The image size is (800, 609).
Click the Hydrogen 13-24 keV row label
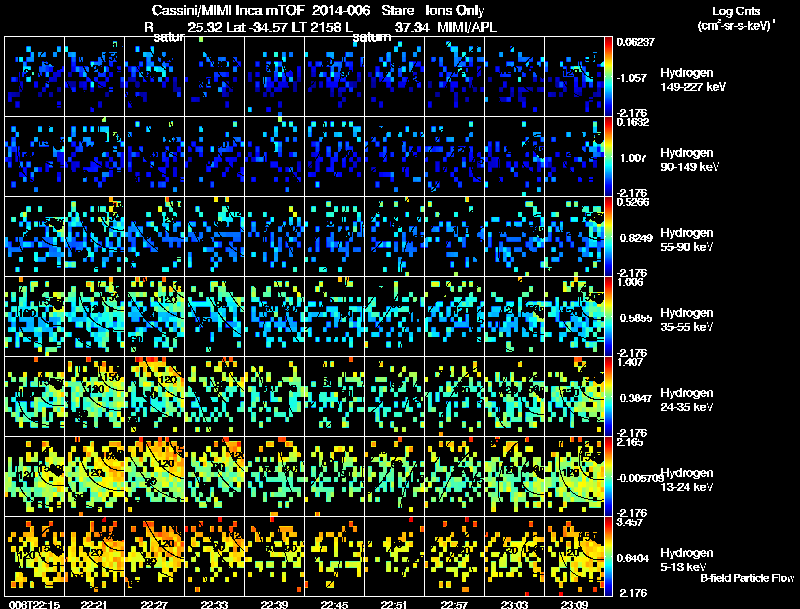(687, 480)
